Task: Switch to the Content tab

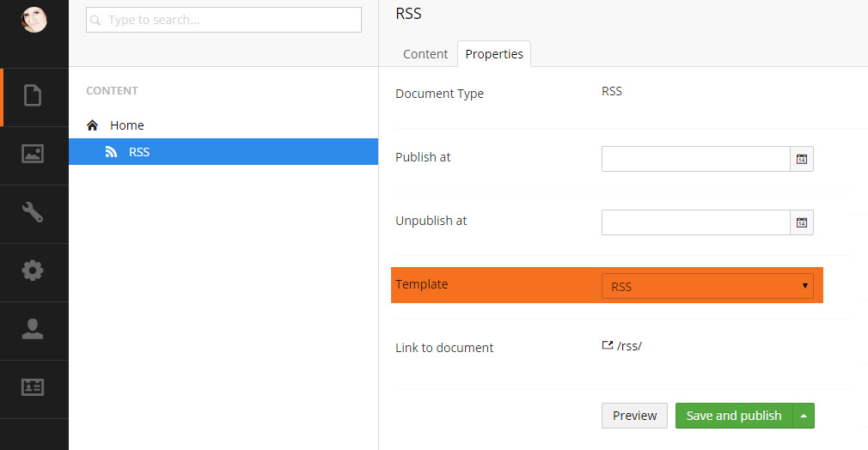Action: coord(425,54)
